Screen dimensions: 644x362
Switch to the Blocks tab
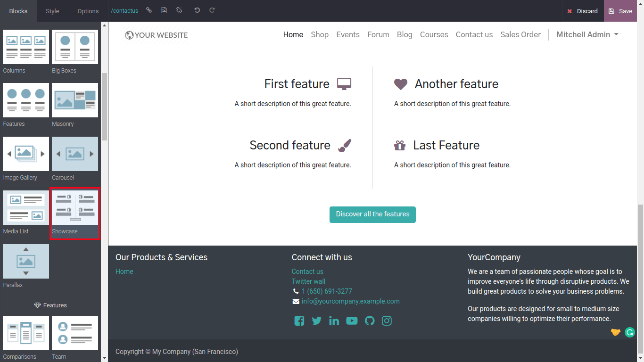click(18, 11)
